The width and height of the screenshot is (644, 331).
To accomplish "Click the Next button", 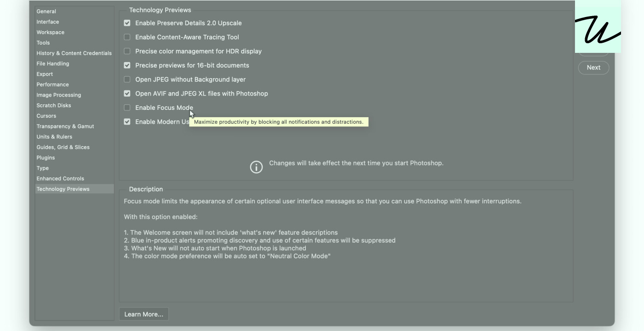I will [x=593, y=68].
